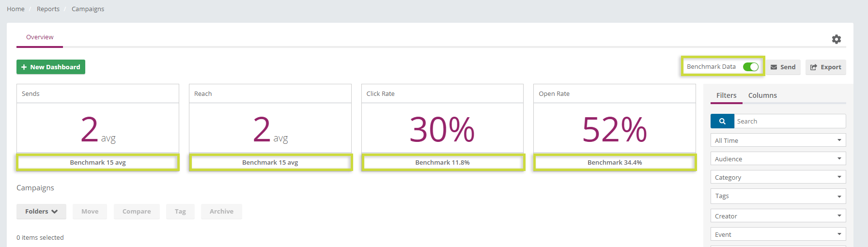Screen dimensions: 868x247
Task: Select the Overview tab
Action: [40, 37]
